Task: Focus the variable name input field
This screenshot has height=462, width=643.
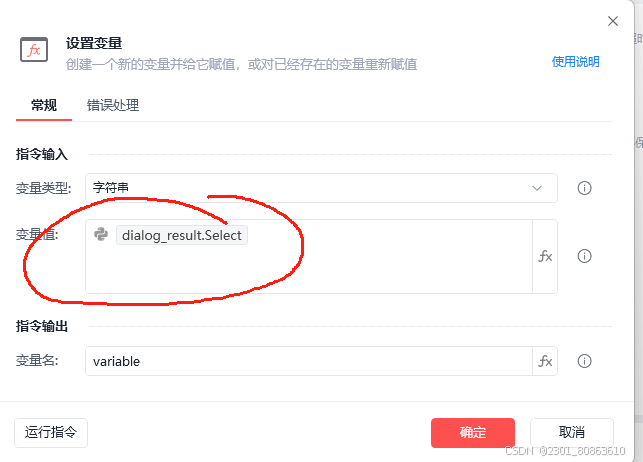Action: tap(309, 361)
